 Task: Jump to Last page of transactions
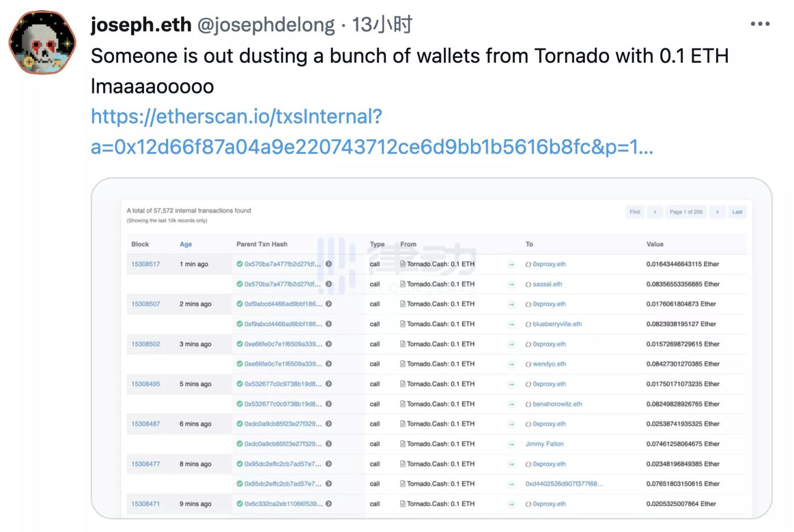(737, 212)
